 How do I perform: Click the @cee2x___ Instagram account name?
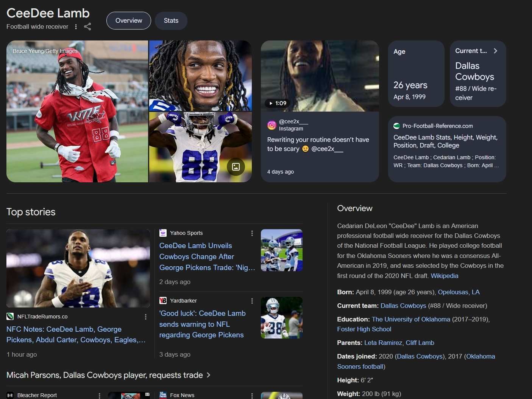tap(293, 121)
